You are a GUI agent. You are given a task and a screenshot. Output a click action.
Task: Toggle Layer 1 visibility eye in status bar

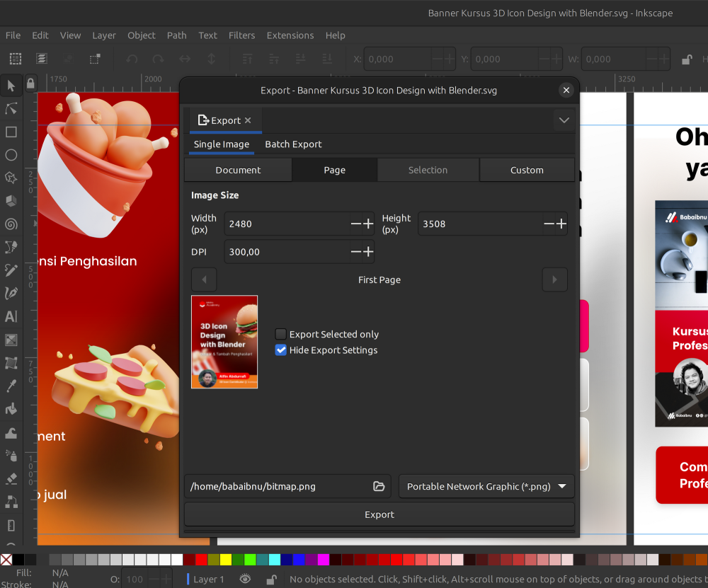[245, 579]
